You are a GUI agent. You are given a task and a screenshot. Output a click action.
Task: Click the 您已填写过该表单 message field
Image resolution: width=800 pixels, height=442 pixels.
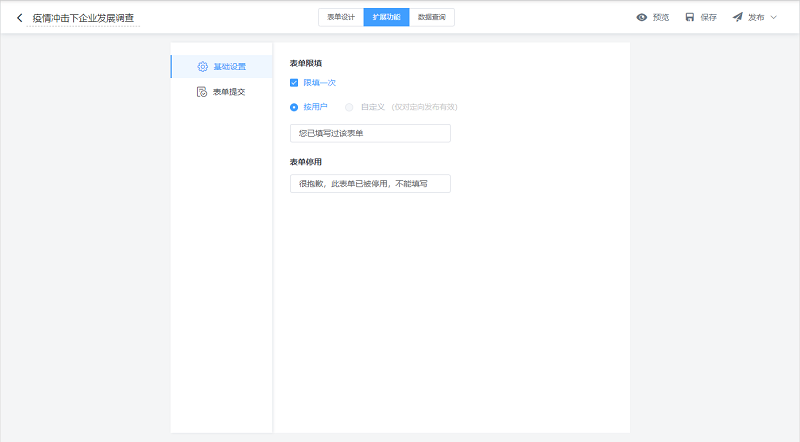click(369, 133)
